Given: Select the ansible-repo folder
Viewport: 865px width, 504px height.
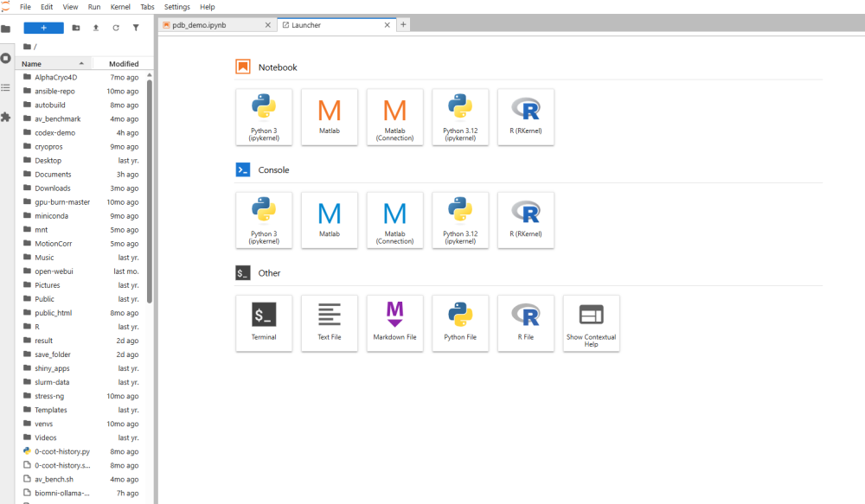Looking at the screenshot, I should tap(80, 91).
